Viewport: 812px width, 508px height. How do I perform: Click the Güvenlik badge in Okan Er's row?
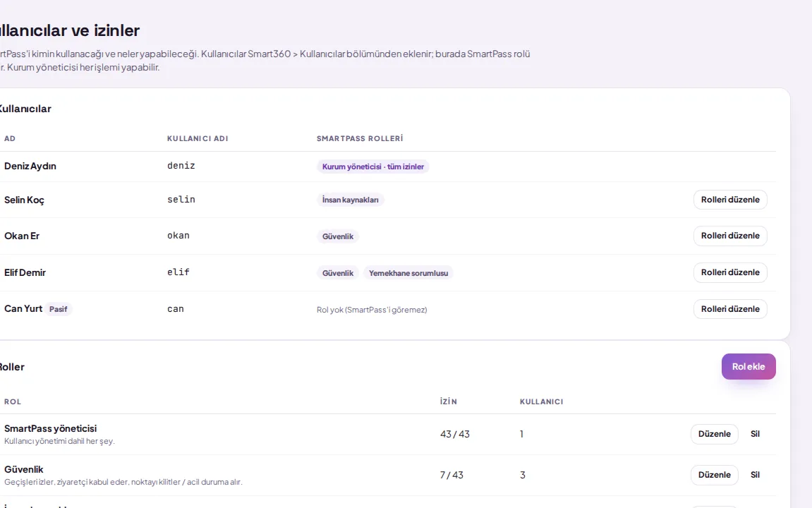click(338, 236)
